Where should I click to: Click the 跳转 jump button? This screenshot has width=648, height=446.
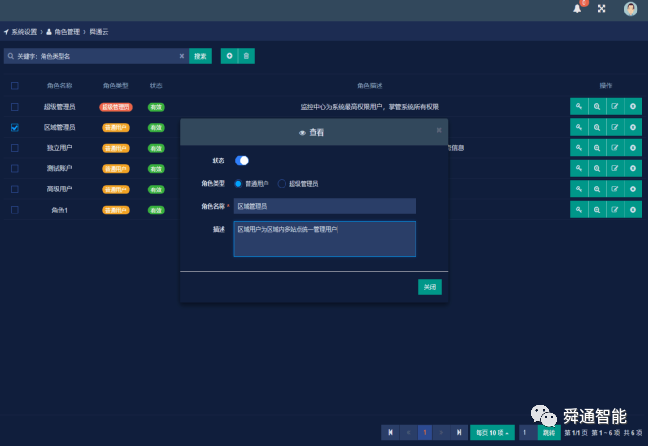pos(549,433)
